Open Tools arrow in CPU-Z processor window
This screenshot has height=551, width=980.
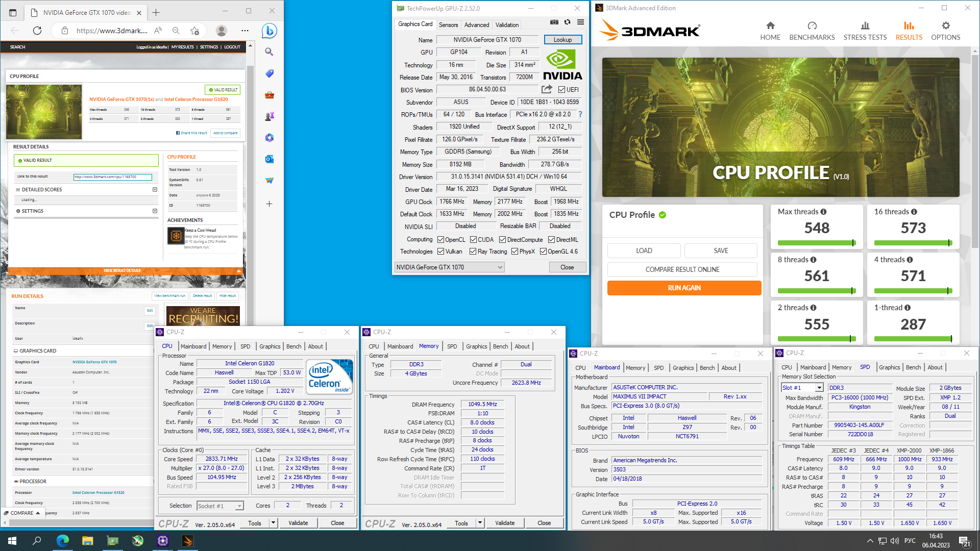tap(273, 523)
